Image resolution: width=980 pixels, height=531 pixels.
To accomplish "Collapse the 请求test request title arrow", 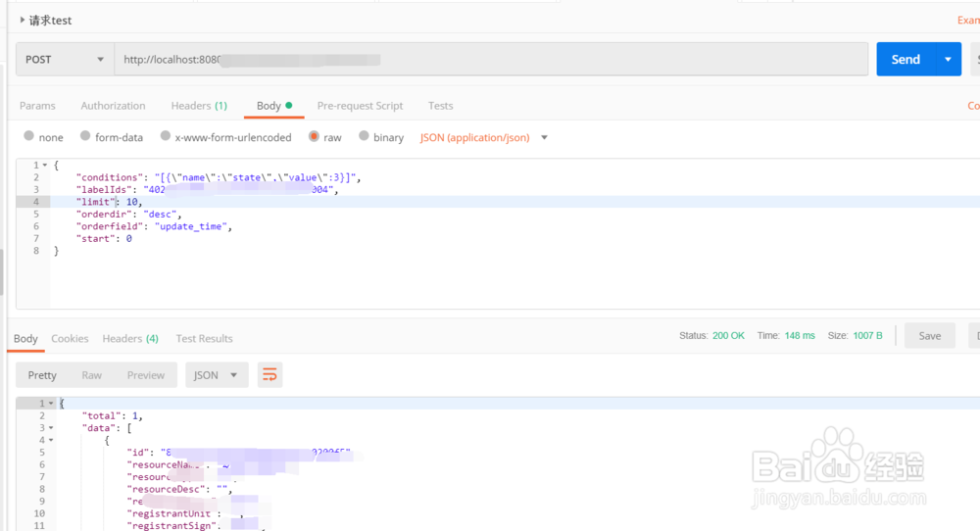I will [x=22, y=20].
